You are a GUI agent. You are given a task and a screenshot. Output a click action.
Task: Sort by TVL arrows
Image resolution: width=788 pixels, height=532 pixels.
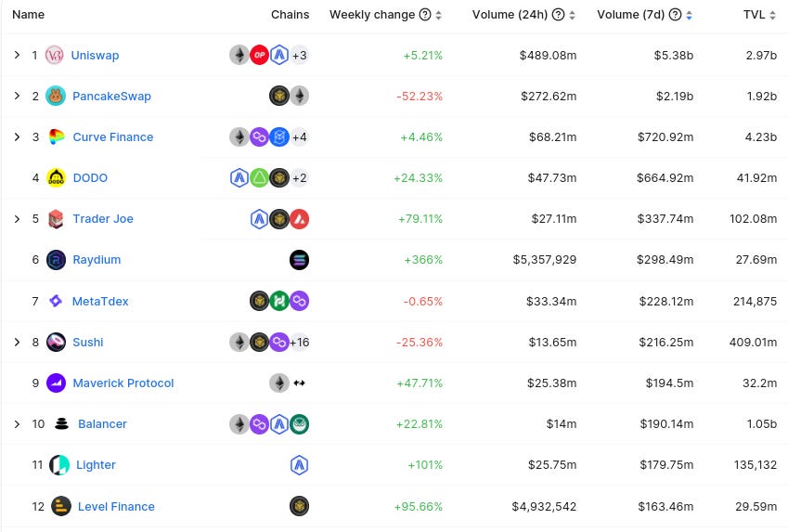coord(773,15)
